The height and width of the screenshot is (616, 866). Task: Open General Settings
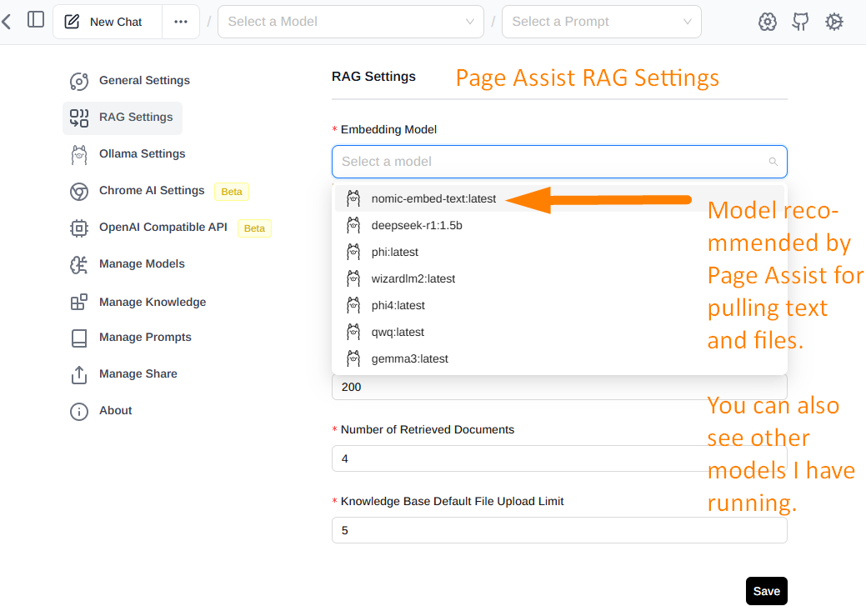(x=143, y=81)
